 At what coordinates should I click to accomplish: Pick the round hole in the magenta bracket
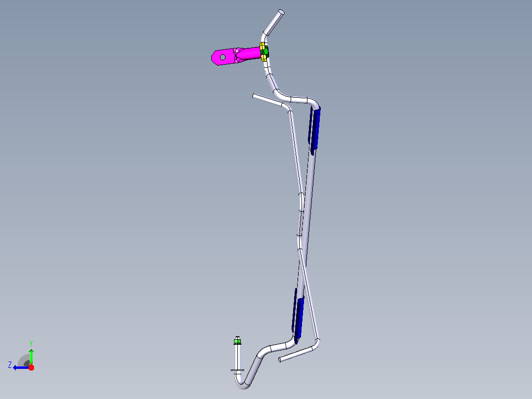(223, 57)
